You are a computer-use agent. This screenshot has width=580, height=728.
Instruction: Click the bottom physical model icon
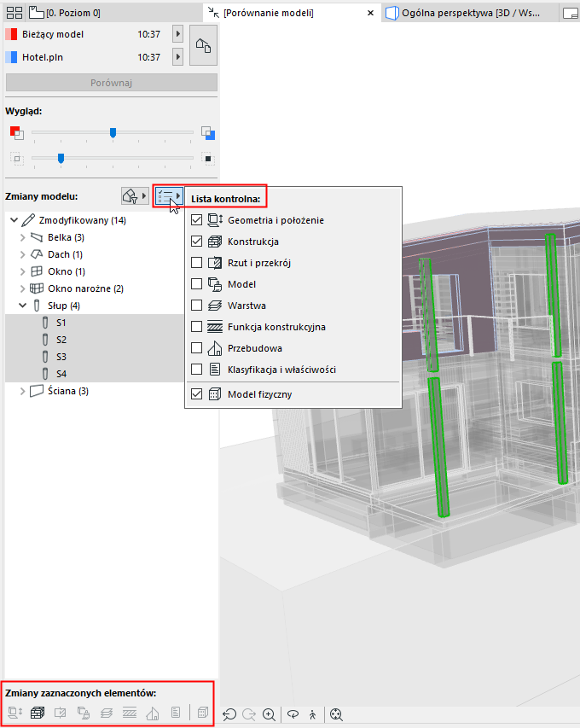pos(203,713)
